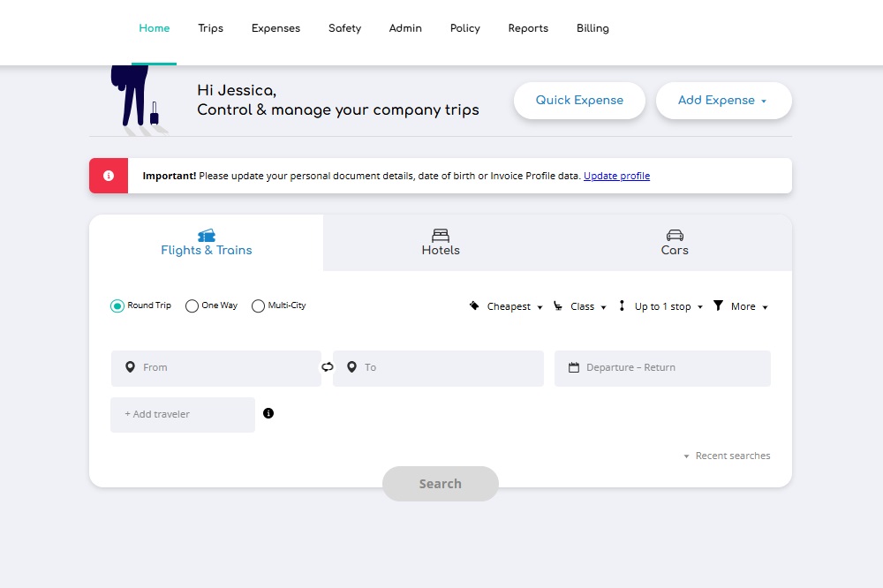The height and width of the screenshot is (588, 883).
Task: Click the swap origin and destination arrows icon
Action: [x=328, y=367]
